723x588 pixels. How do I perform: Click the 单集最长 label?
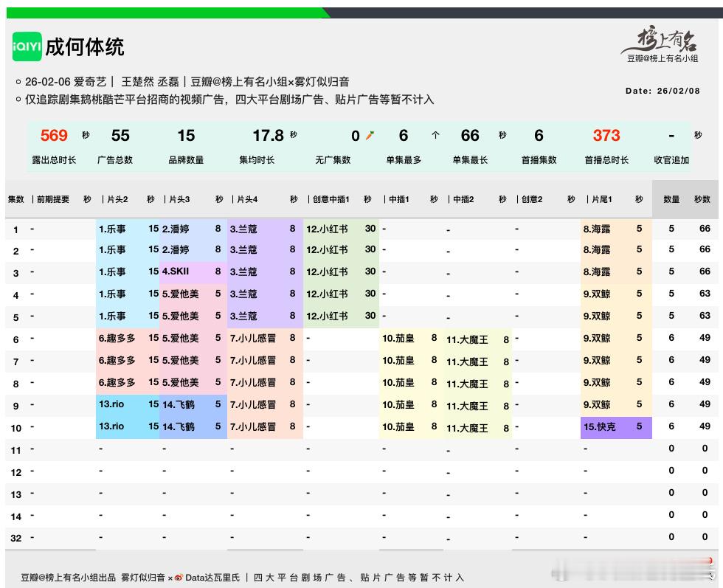[x=470, y=160]
